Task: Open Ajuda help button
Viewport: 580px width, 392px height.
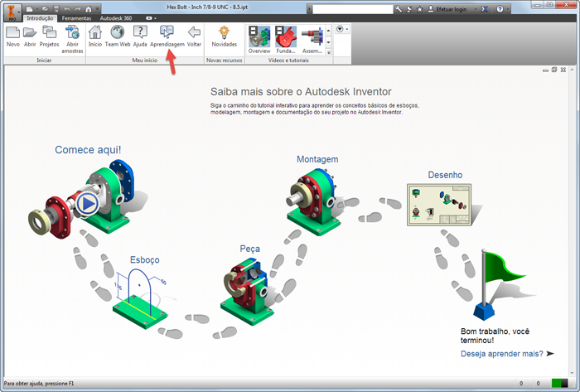Action: click(140, 36)
